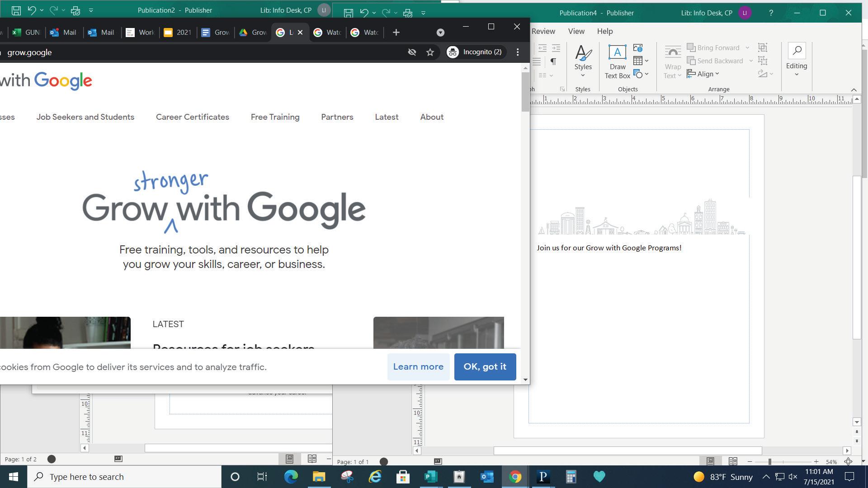This screenshot has height=488, width=868.
Task: Click the with Google logo
Action: point(46,81)
